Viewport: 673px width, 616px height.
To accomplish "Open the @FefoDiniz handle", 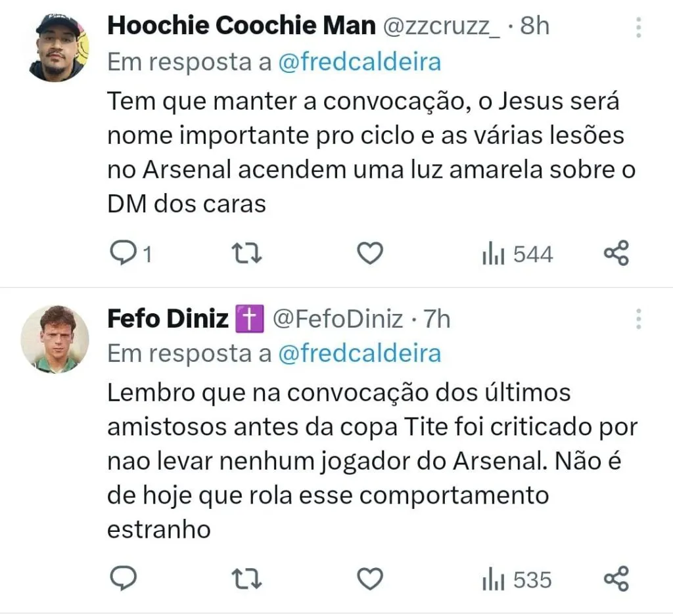I will tap(337, 319).
